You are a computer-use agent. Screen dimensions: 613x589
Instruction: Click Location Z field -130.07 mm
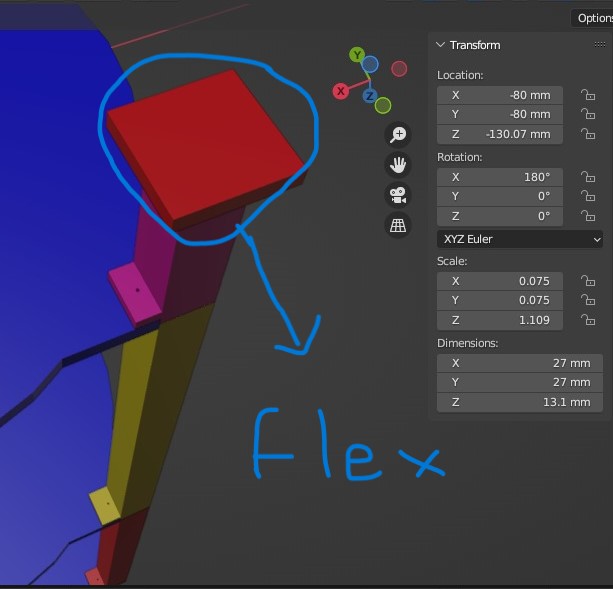click(x=500, y=134)
